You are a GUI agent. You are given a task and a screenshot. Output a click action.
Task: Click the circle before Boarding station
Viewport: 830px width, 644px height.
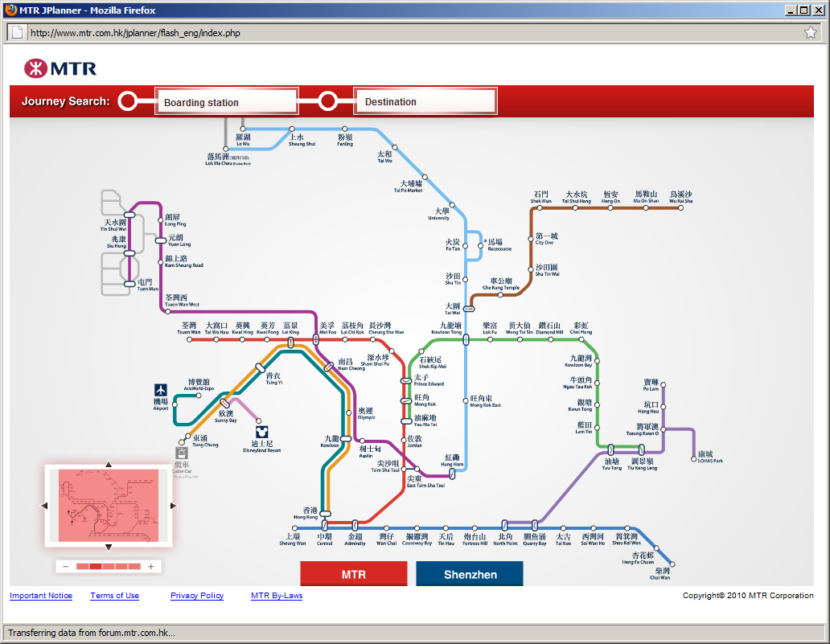[x=128, y=101]
